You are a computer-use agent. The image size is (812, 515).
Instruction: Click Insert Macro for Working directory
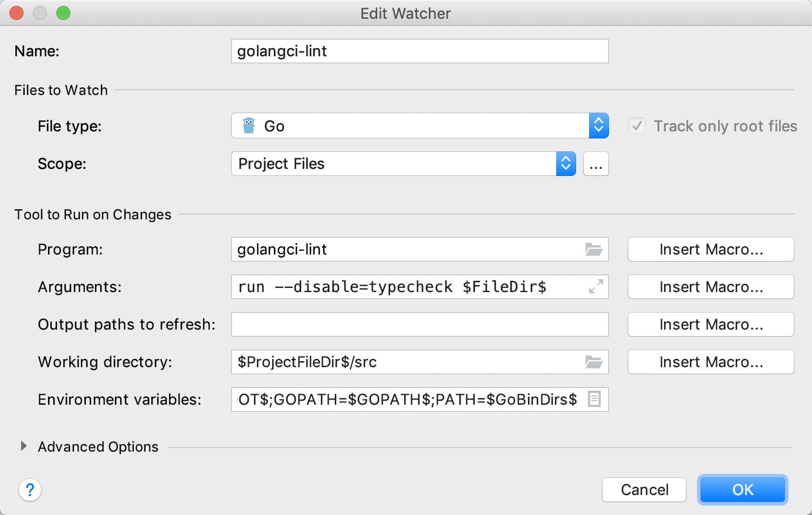click(711, 362)
